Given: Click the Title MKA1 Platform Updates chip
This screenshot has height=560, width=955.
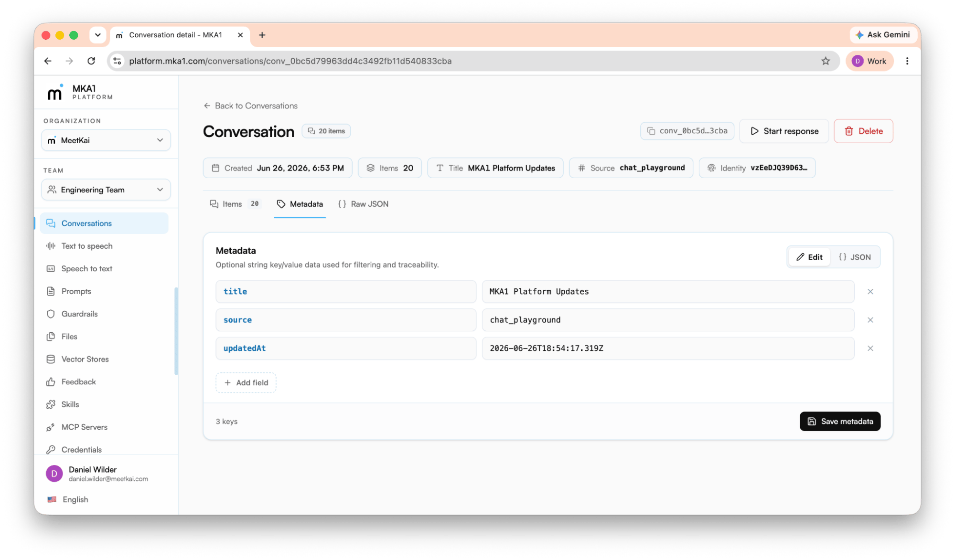Looking at the screenshot, I should pyautogui.click(x=495, y=168).
